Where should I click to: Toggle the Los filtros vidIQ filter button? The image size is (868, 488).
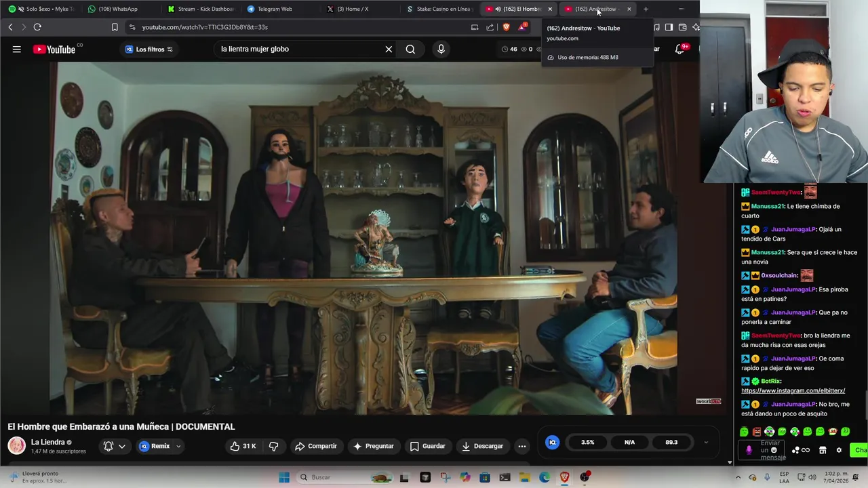click(x=149, y=49)
